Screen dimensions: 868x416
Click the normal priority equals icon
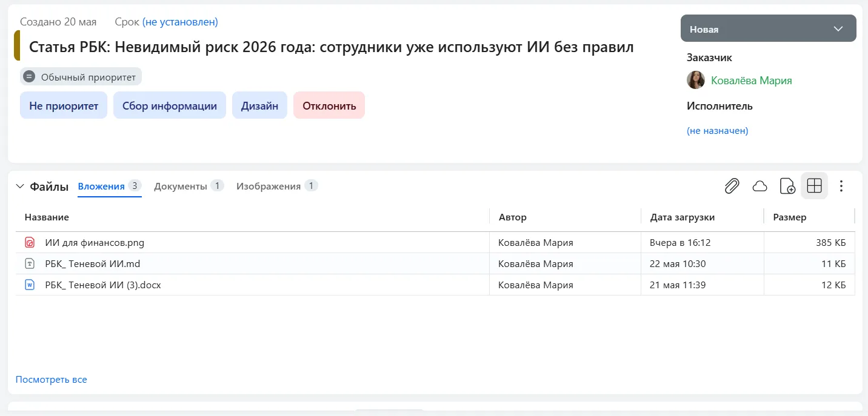coord(29,77)
